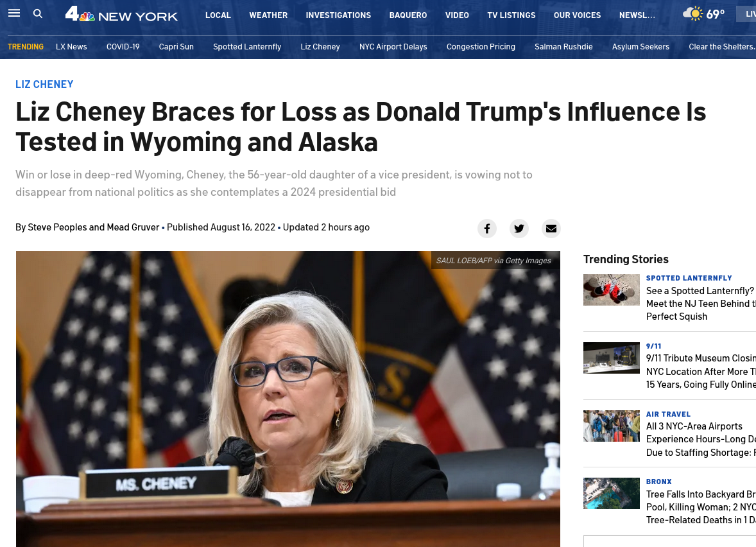Open the Investigations menu item
The height and width of the screenshot is (547, 756).
pos(338,15)
